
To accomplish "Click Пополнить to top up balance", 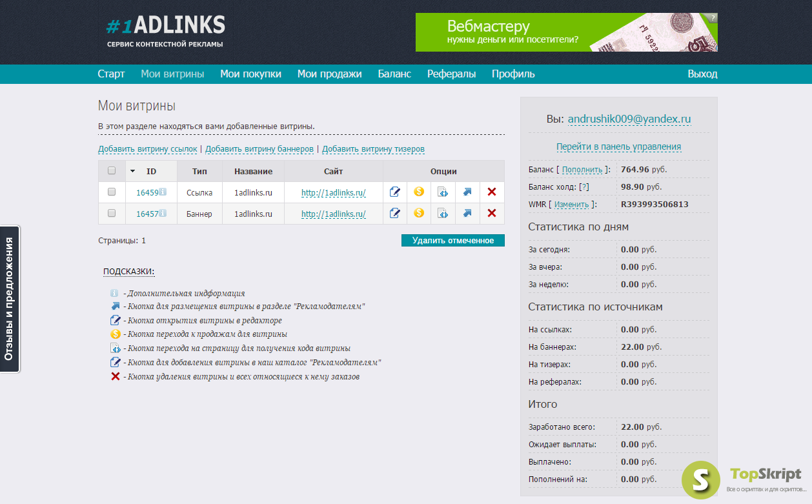I will (x=582, y=170).
